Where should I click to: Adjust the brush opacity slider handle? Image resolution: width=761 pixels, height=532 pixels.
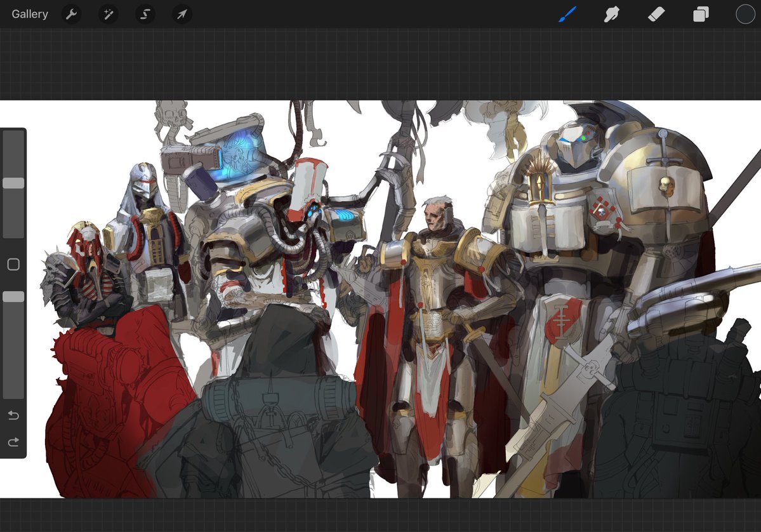click(x=13, y=296)
